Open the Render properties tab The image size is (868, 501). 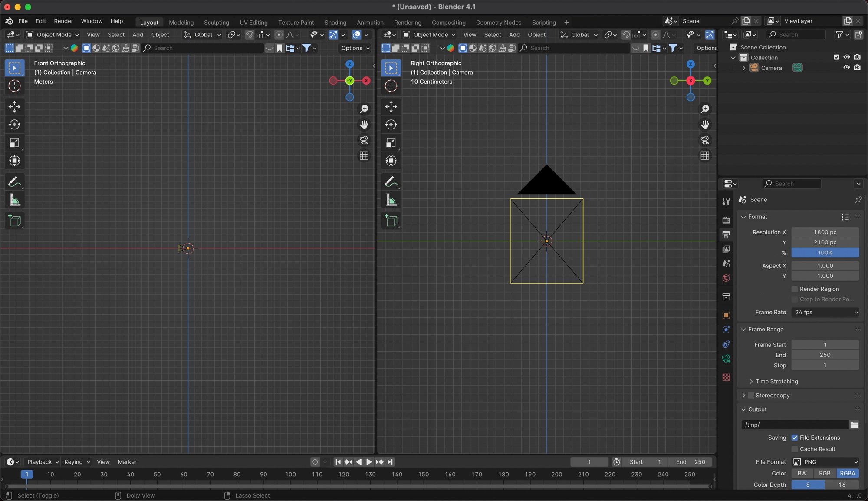pyautogui.click(x=726, y=220)
